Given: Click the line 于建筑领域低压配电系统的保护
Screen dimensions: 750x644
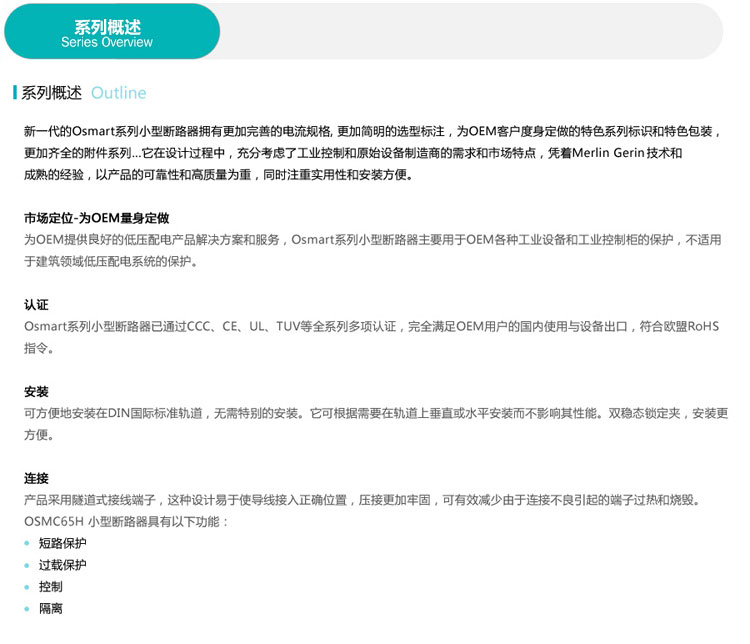Looking at the screenshot, I should (x=111, y=262).
